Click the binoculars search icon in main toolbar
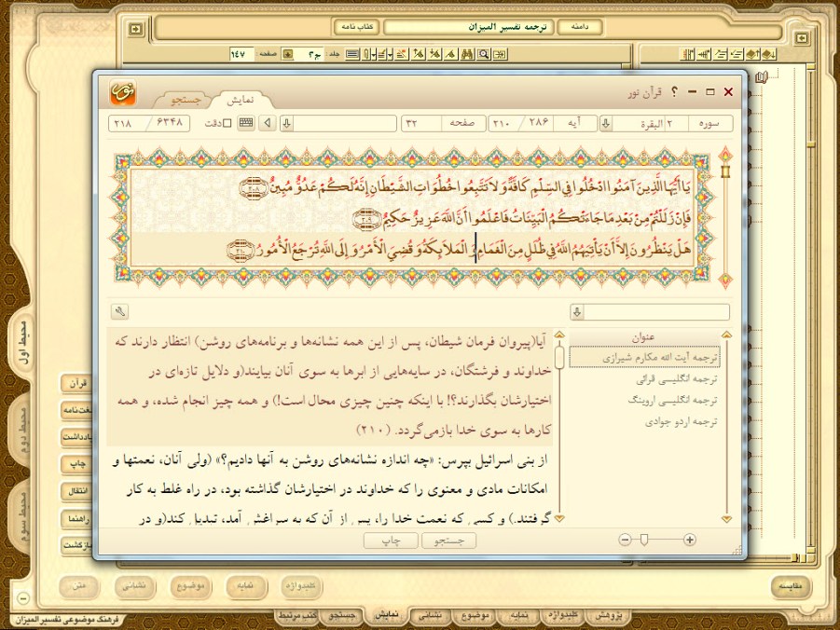 pos(468,54)
